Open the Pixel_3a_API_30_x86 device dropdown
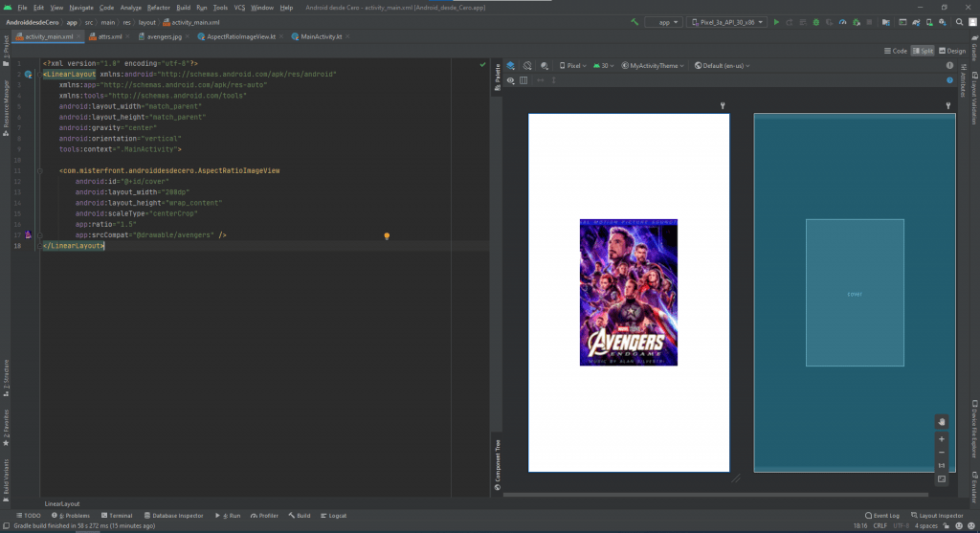 (x=727, y=23)
